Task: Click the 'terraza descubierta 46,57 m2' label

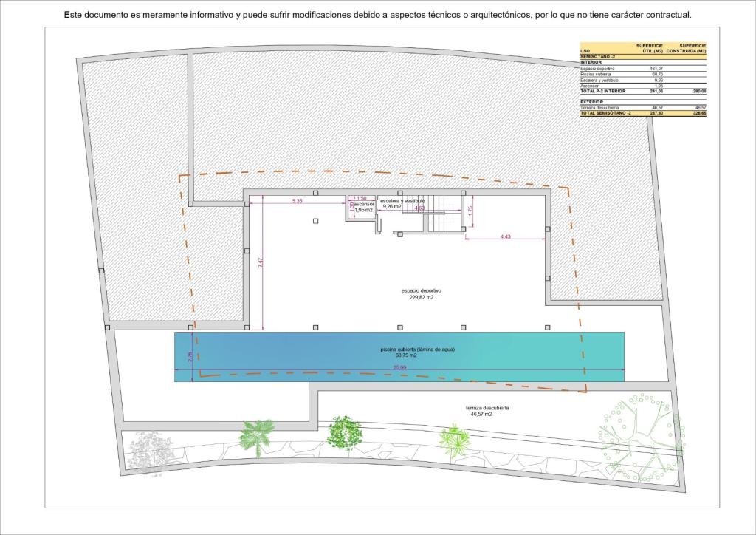Action: pyautogui.click(x=487, y=411)
